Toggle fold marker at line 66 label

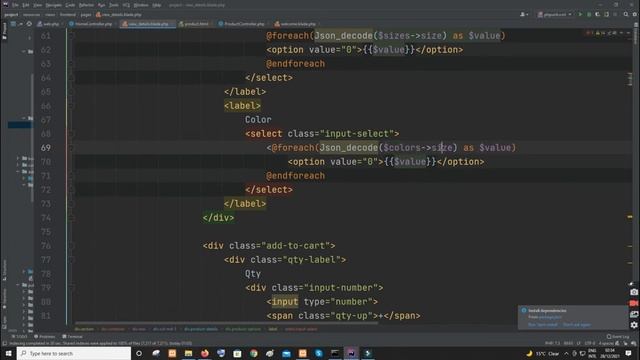point(71,106)
